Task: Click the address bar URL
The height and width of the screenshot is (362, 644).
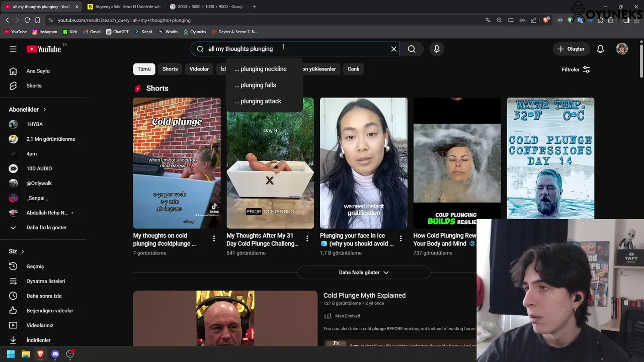Action: pyautogui.click(x=124, y=20)
